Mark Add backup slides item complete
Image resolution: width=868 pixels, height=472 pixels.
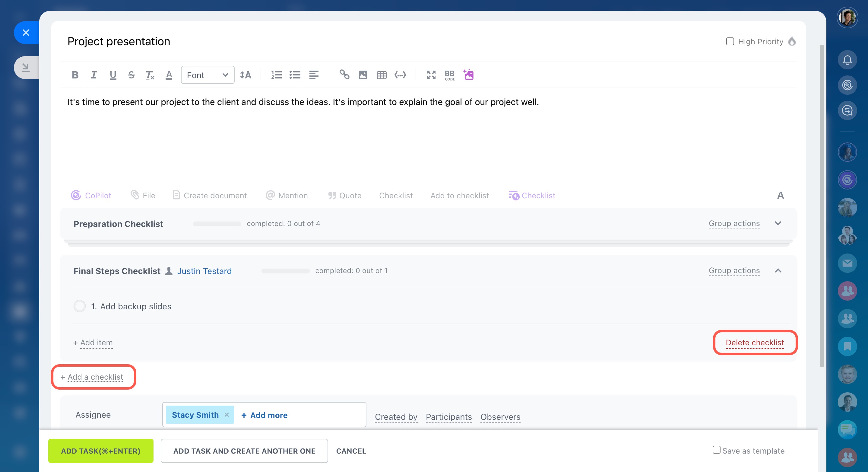pyautogui.click(x=80, y=306)
